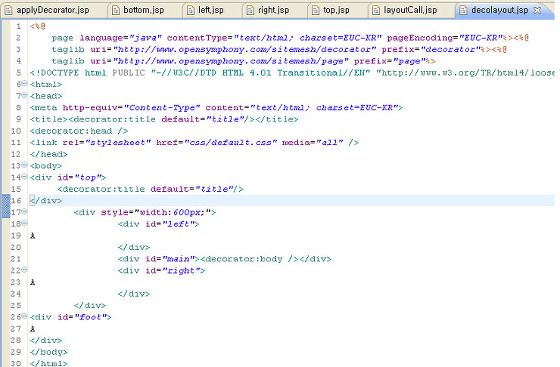
Task: Click line number 30 in the gutter
Action: click(x=16, y=363)
